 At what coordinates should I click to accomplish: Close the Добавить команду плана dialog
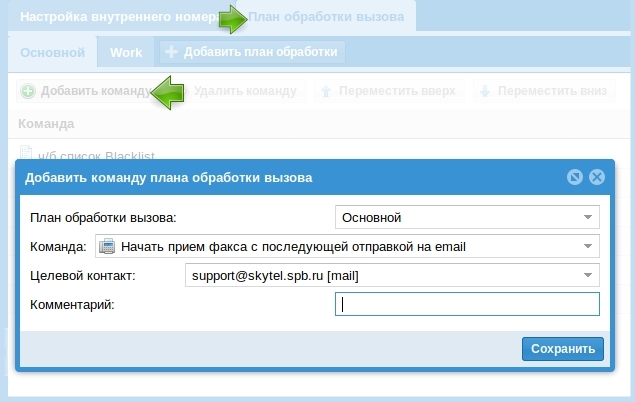point(597,178)
